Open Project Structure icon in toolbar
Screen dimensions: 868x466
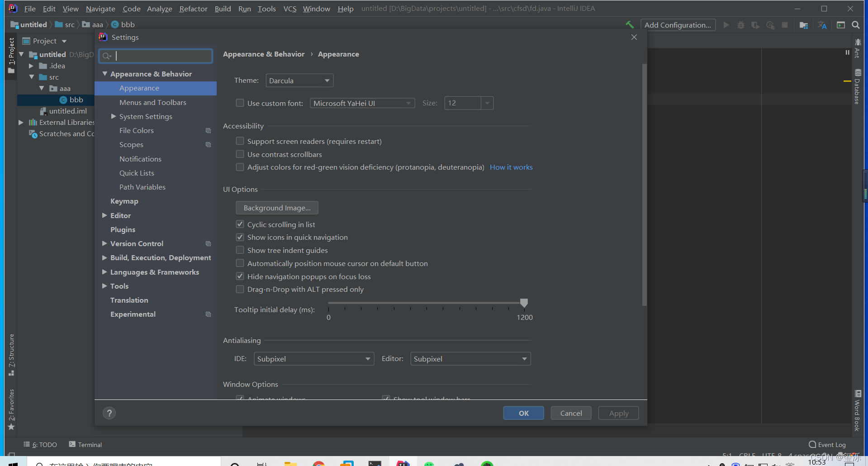coord(804,25)
